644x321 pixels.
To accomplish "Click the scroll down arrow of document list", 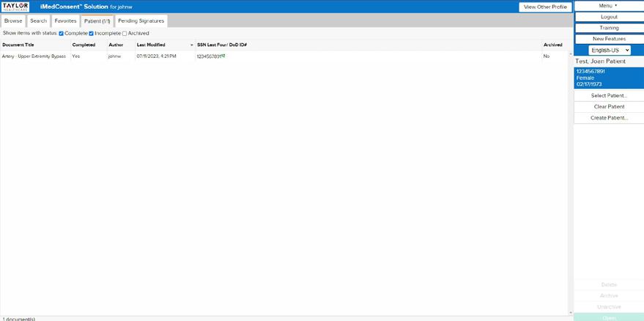I will click(x=571, y=313).
